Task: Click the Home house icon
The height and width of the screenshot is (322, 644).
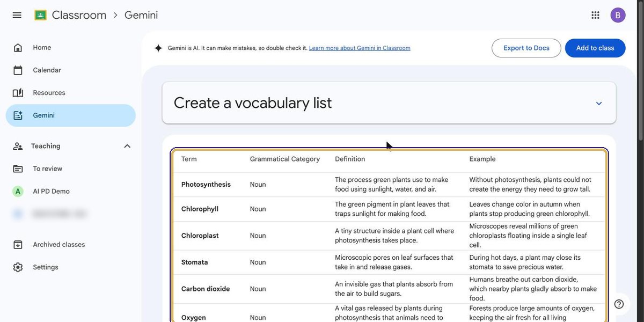Action: pos(18,48)
